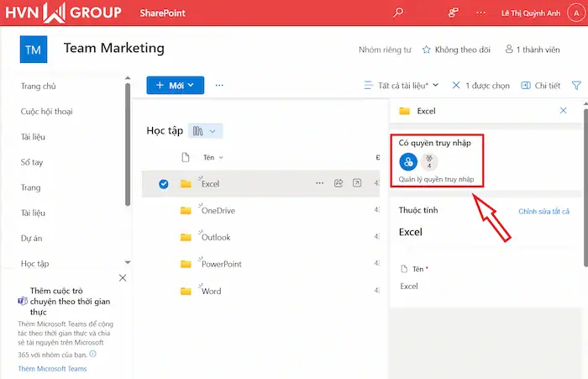Viewport: 588px width, 379px height.
Task: Open the Excel folder icon in list
Action: tap(186, 183)
